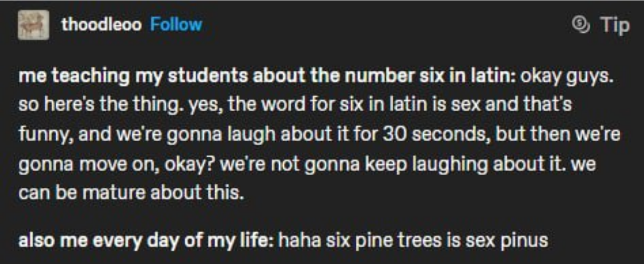Click the coin Tip icon
Viewport: 644px width, 264px height.
580,25
